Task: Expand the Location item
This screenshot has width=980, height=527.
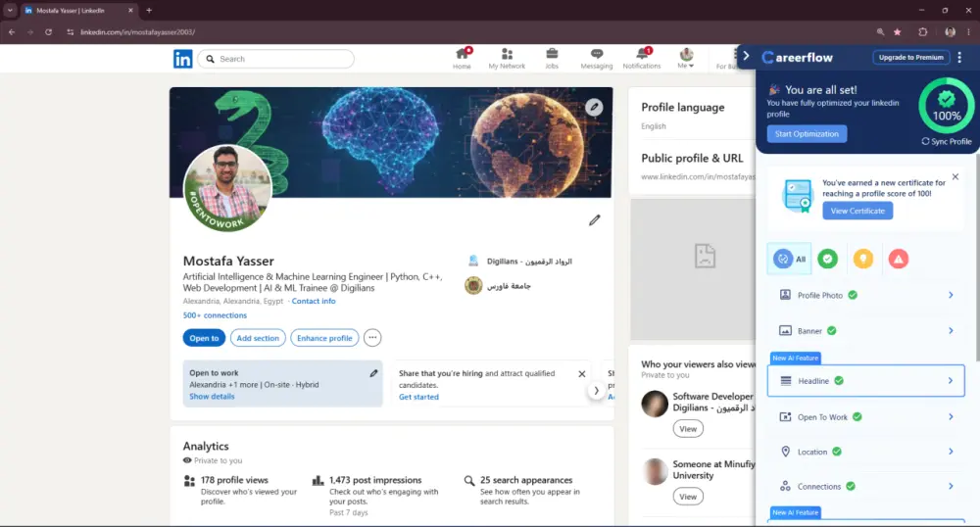Action: (866, 452)
